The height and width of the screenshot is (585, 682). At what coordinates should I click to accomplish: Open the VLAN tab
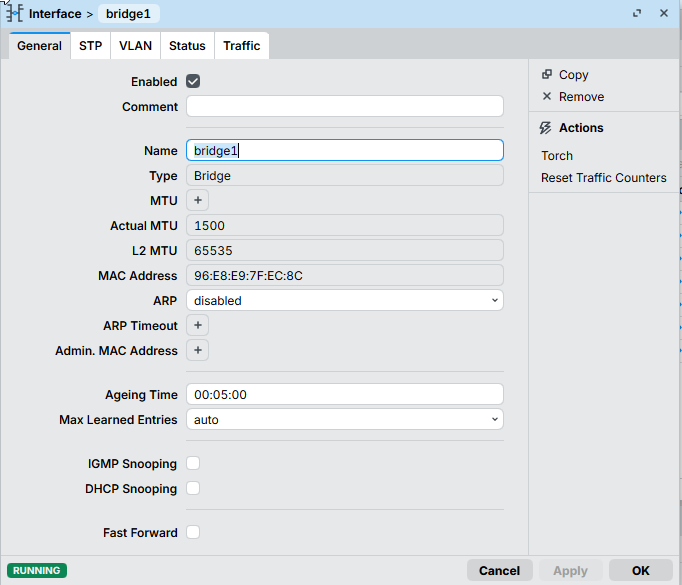pos(135,46)
